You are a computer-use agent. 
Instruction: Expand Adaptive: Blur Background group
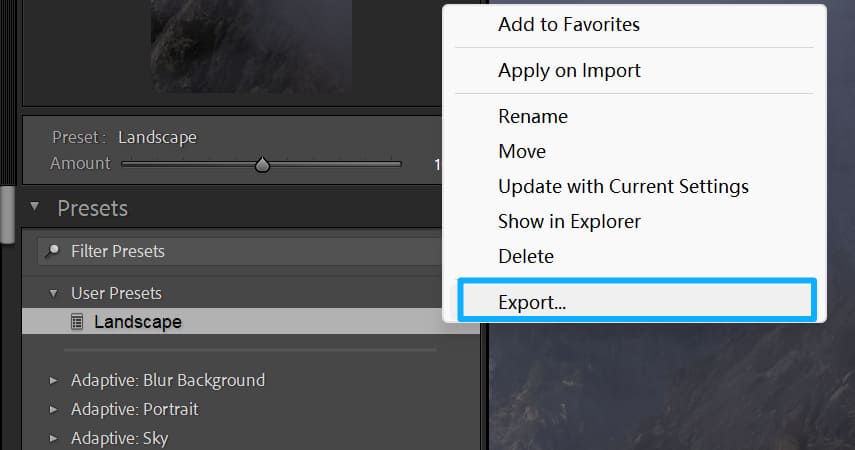click(53, 380)
